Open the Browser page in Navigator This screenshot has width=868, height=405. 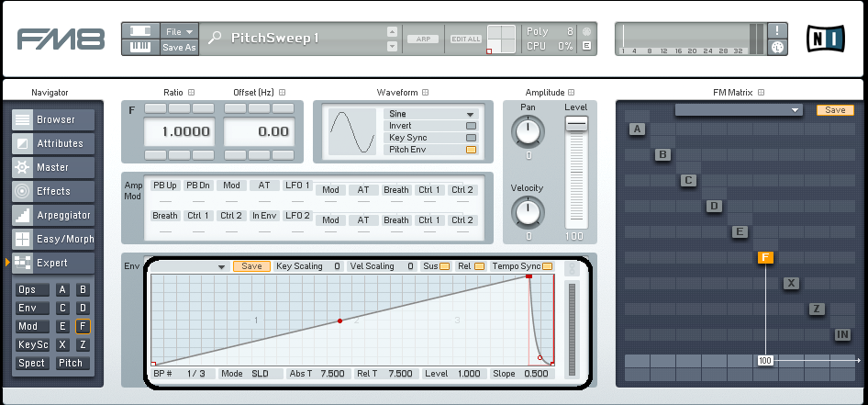[x=53, y=119]
